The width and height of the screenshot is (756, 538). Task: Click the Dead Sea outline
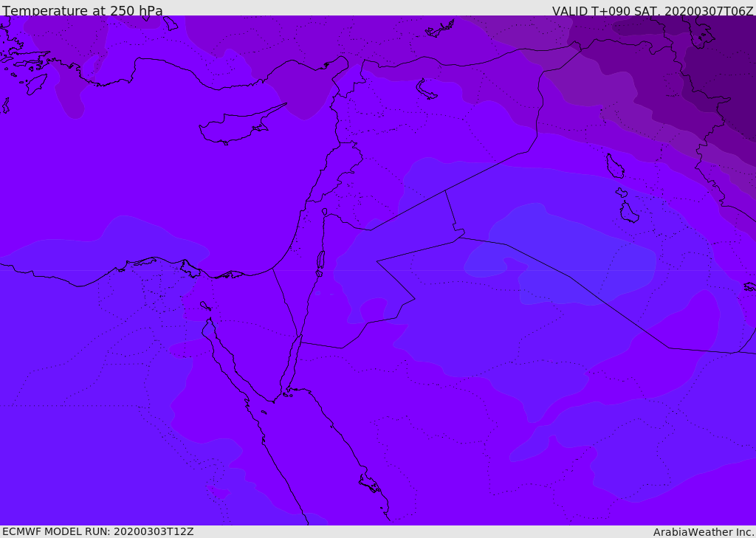click(320, 261)
